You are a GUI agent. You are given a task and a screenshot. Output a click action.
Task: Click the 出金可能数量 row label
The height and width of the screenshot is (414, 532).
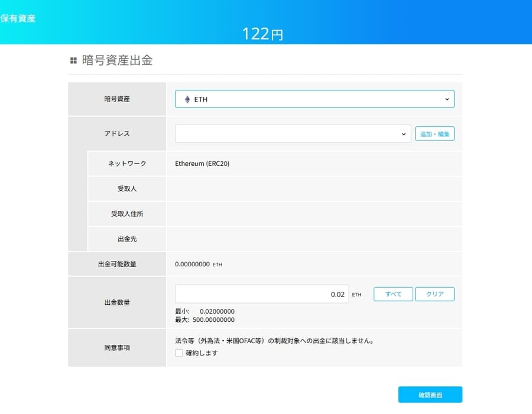(117, 264)
